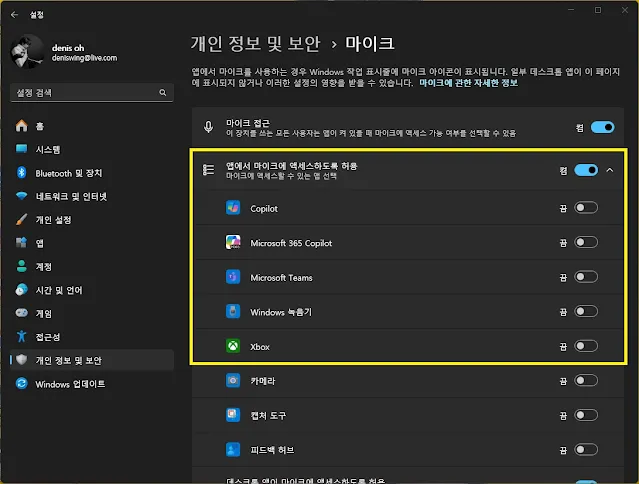Select 개인 설정 in the sidebar
The image size is (639, 484).
[92, 220]
